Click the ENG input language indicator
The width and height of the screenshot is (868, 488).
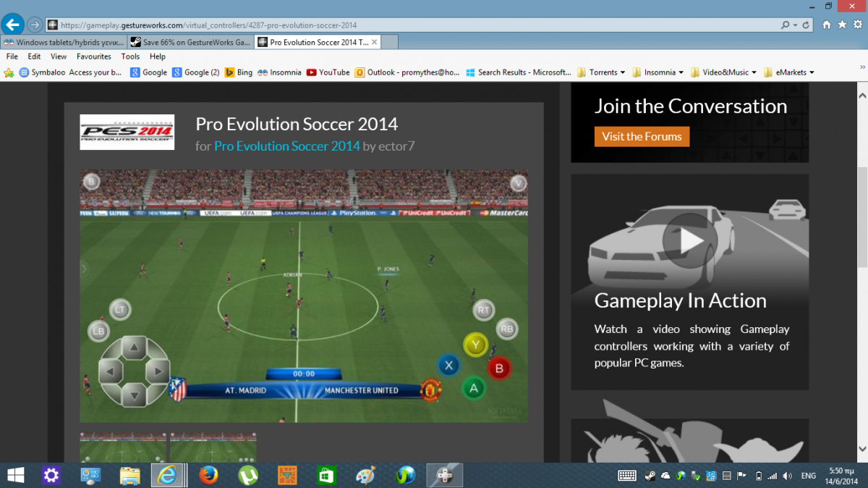(809, 476)
